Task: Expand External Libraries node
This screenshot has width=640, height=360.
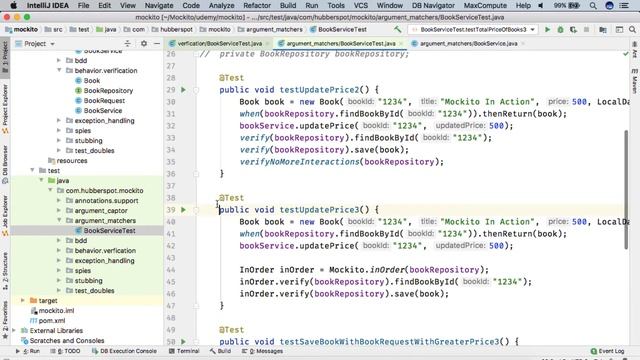Action: point(14,331)
